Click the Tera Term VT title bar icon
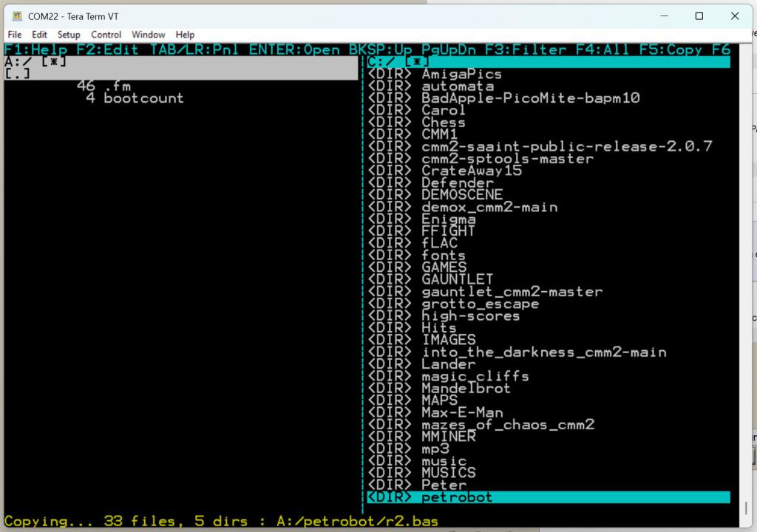The image size is (757, 532). tap(18, 16)
